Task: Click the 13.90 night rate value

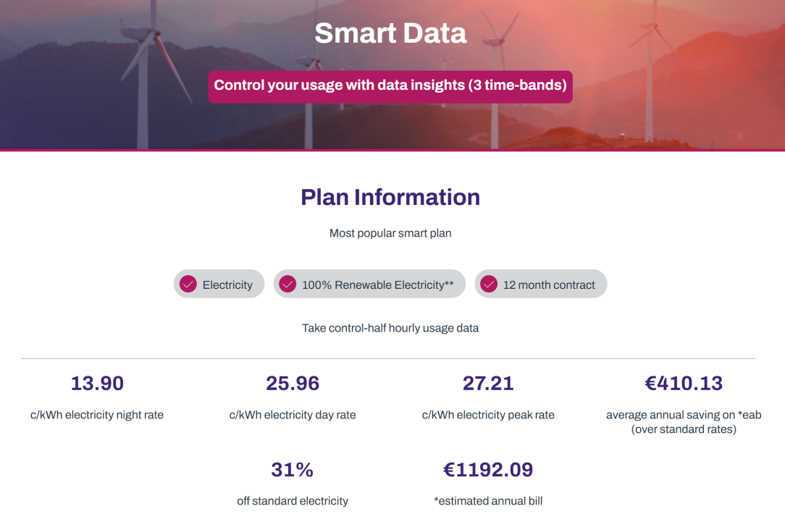Action: point(97,383)
